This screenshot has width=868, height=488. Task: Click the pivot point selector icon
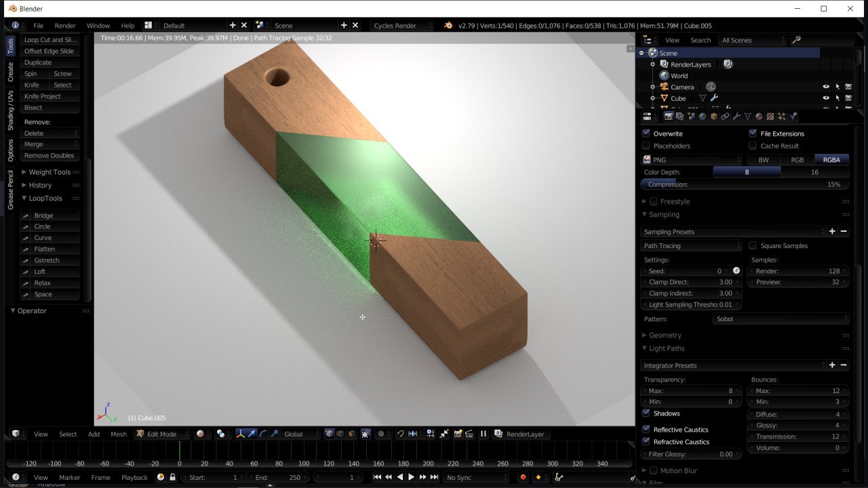point(221,434)
